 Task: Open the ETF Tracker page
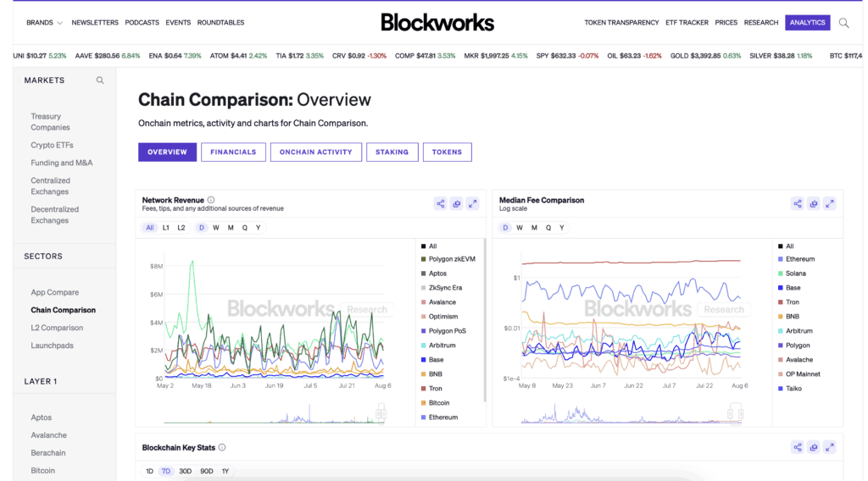coord(687,23)
